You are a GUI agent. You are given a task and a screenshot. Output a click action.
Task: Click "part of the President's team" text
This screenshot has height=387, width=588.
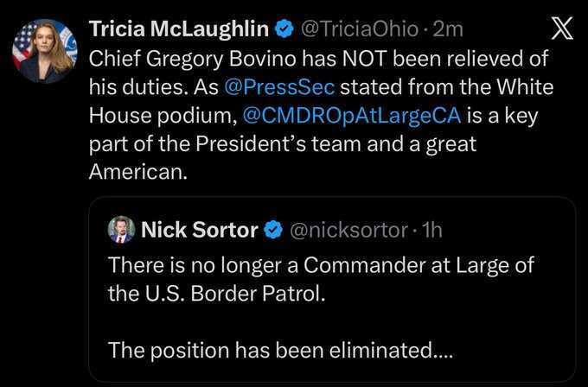coord(216,143)
